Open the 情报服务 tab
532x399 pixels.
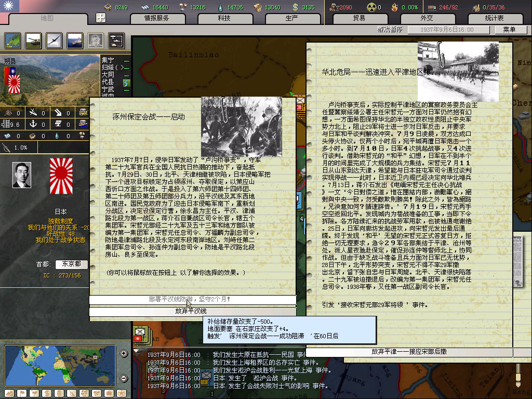coord(157,18)
